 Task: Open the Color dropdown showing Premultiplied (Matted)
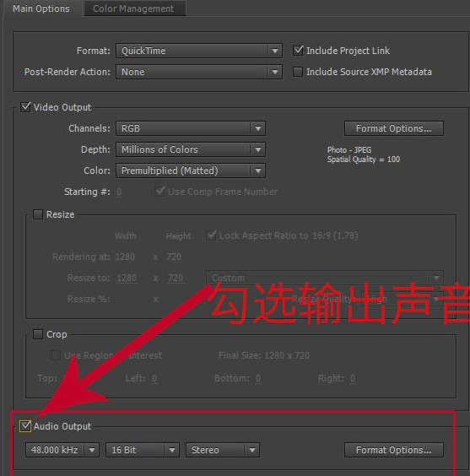(x=191, y=170)
